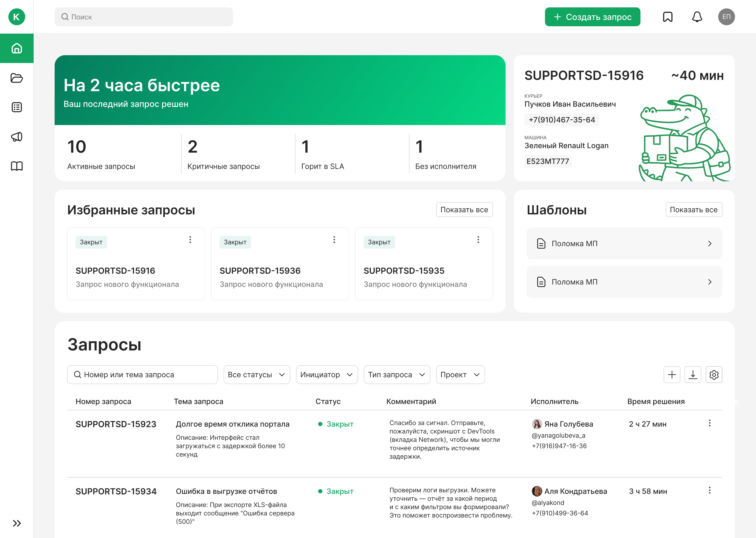This screenshot has width=756, height=538.
Task: Click the Номер или тема запроса field
Action: (x=142, y=375)
